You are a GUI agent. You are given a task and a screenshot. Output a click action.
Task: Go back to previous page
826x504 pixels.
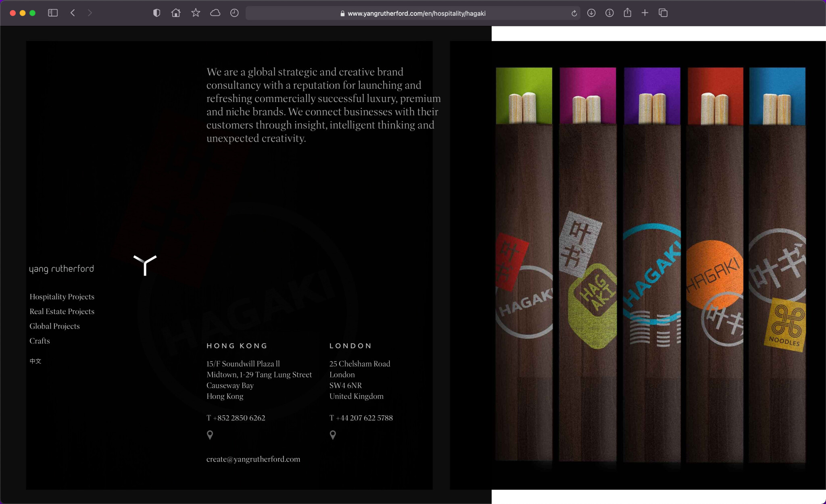(x=73, y=13)
